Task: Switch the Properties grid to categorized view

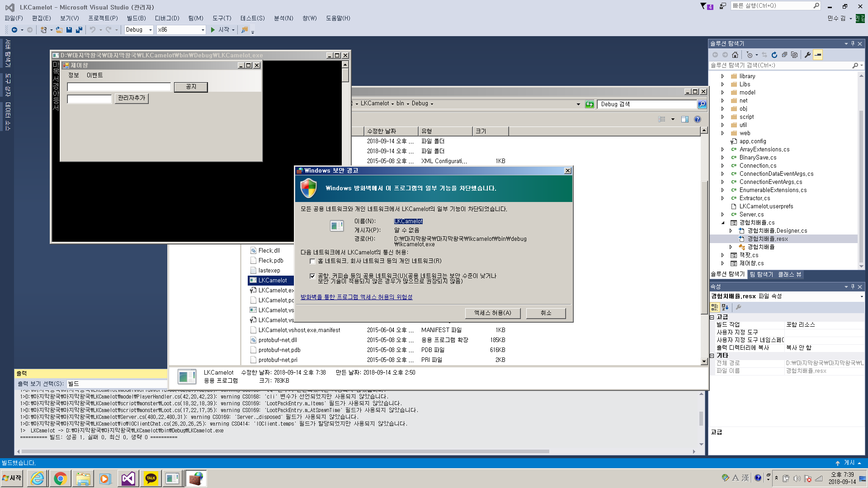Action: pos(715,307)
